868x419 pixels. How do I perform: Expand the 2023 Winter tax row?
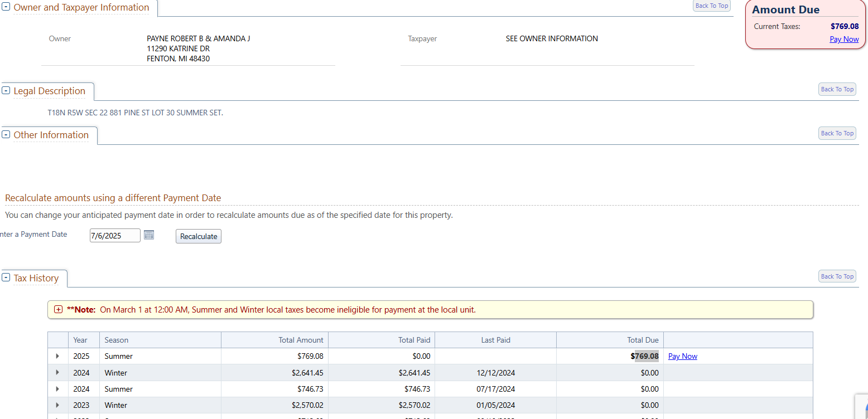(x=57, y=405)
